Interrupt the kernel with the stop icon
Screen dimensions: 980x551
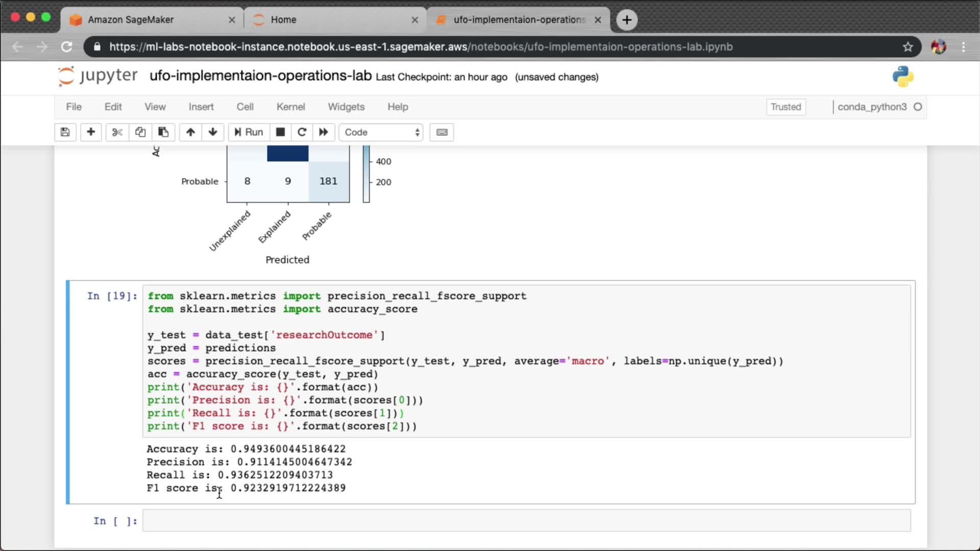click(280, 132)
